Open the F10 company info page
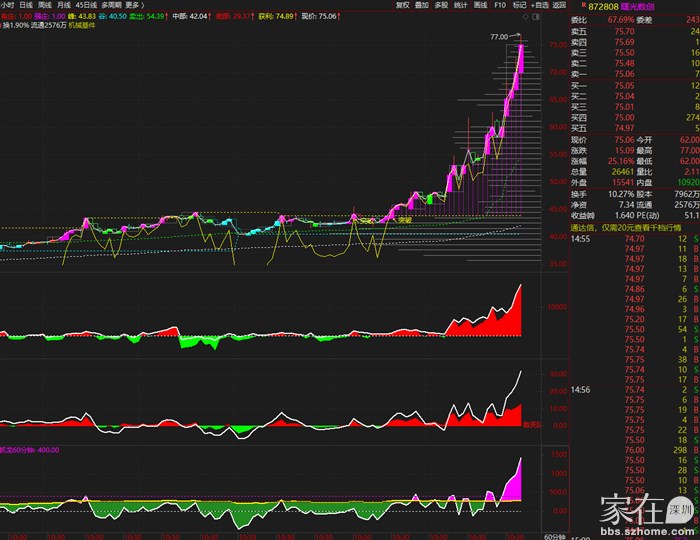This screenshot has height=540, width=700. click(x=500, y=5)
